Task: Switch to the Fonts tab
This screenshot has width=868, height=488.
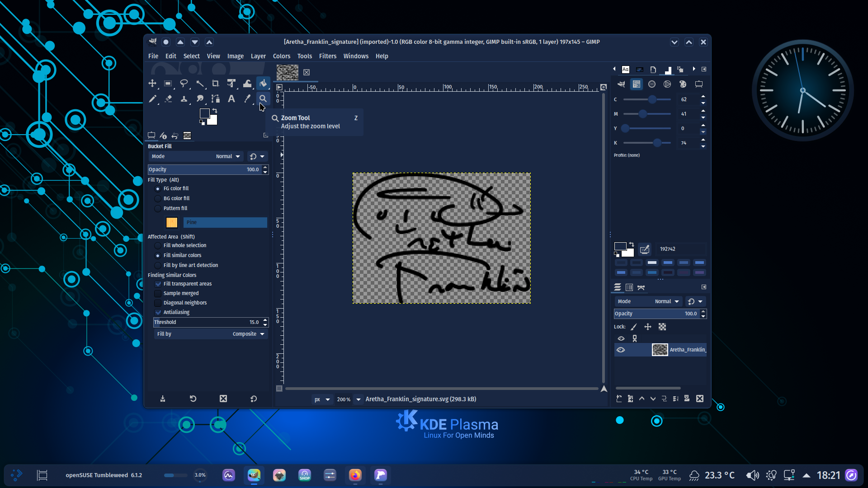Action: [626, 70]
